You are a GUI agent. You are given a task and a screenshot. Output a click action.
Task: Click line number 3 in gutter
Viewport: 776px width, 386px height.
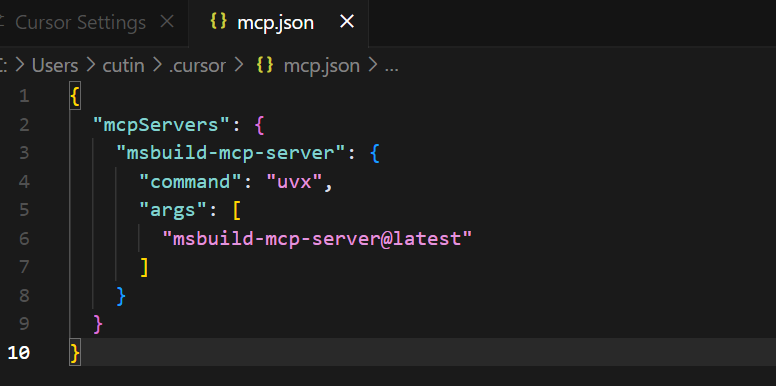point(24,153)
